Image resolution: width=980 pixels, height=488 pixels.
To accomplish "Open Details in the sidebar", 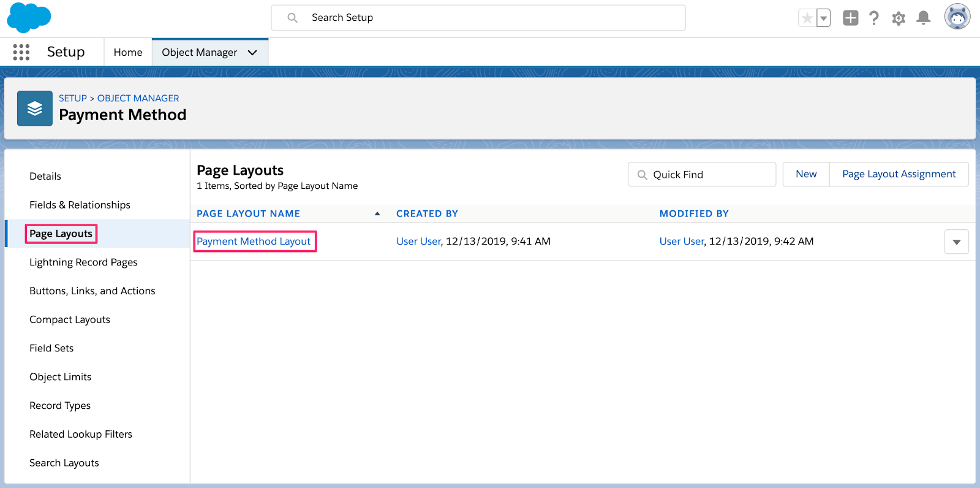I will [45, 177].
